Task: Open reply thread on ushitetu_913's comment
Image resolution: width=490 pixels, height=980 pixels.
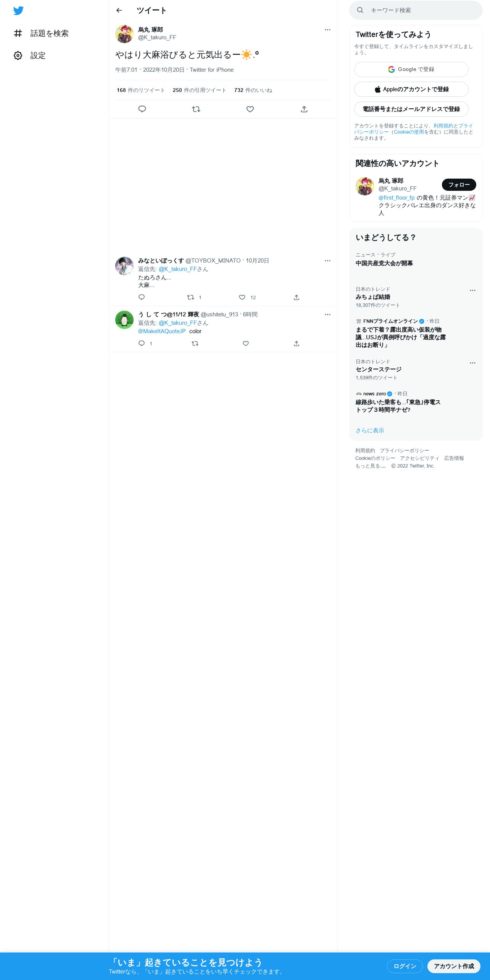Action: coord(142,343)
